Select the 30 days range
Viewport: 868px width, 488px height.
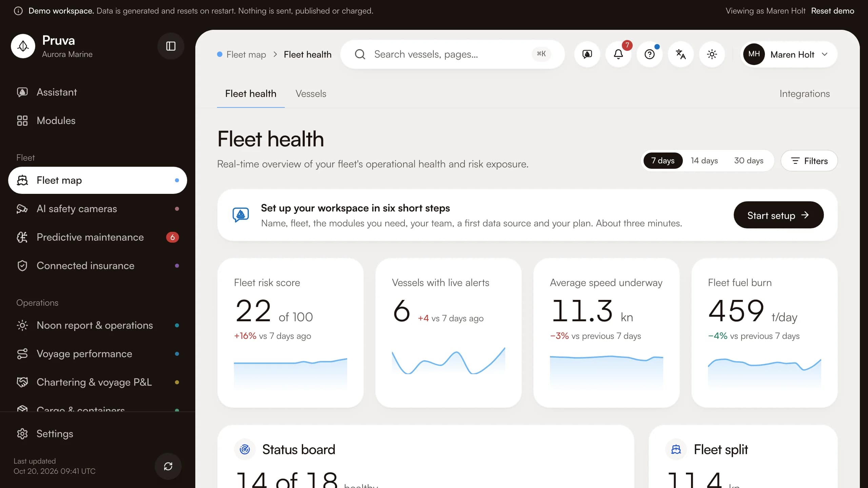coord(749,161)
